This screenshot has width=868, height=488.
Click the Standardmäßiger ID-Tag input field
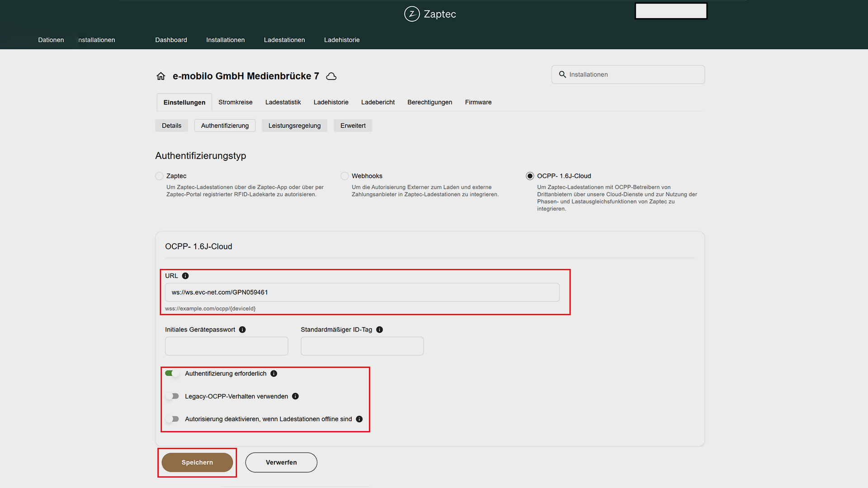(362, 346)
